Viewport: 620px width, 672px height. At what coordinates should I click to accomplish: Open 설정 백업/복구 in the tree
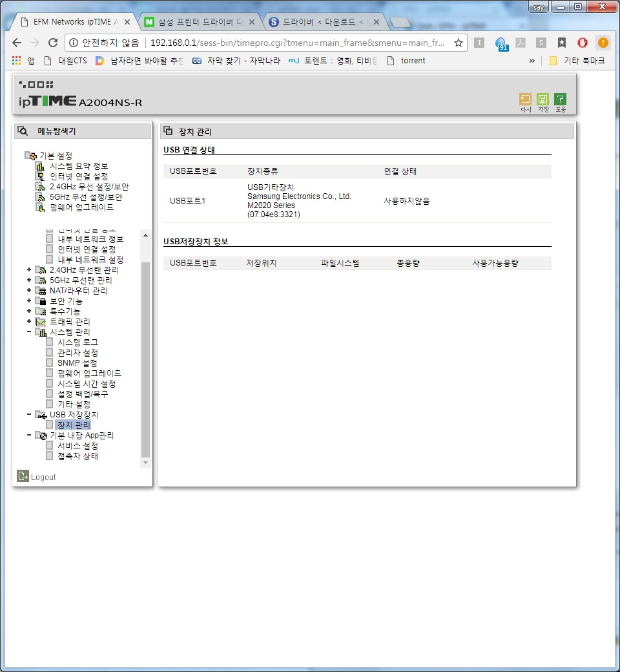click(83, 394)
